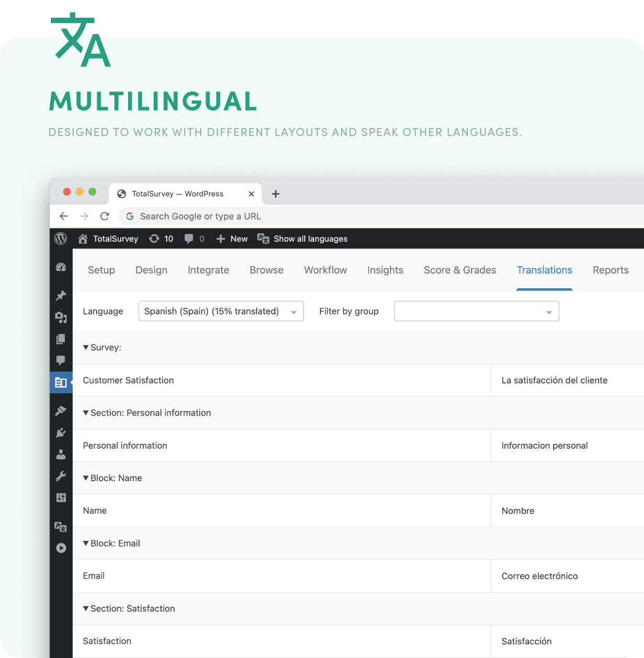The height and width of the screenshot is (658, 644).
Task: Click New in the admin bar
Action: tap(232, 239)
